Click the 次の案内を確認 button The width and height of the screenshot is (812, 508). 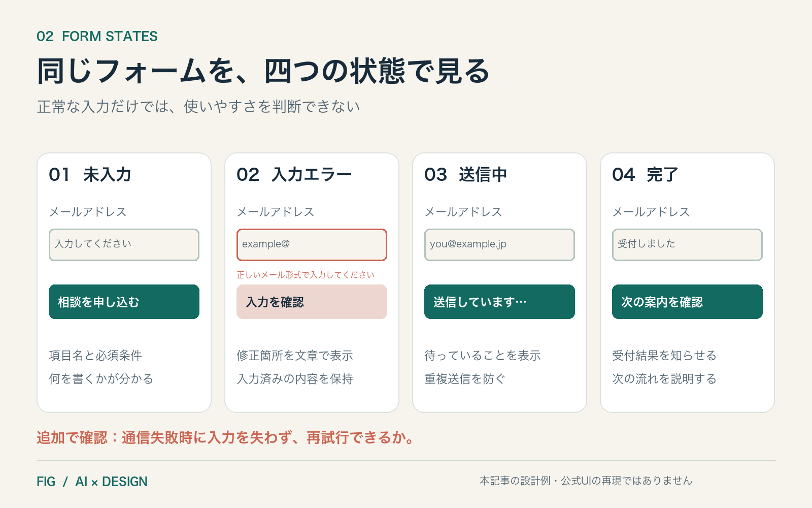(x=687, y=302)
